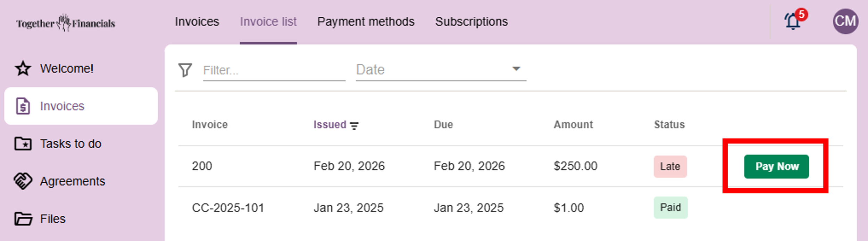
Task: Click the Issued column sort icon
Action: (354, 125)
